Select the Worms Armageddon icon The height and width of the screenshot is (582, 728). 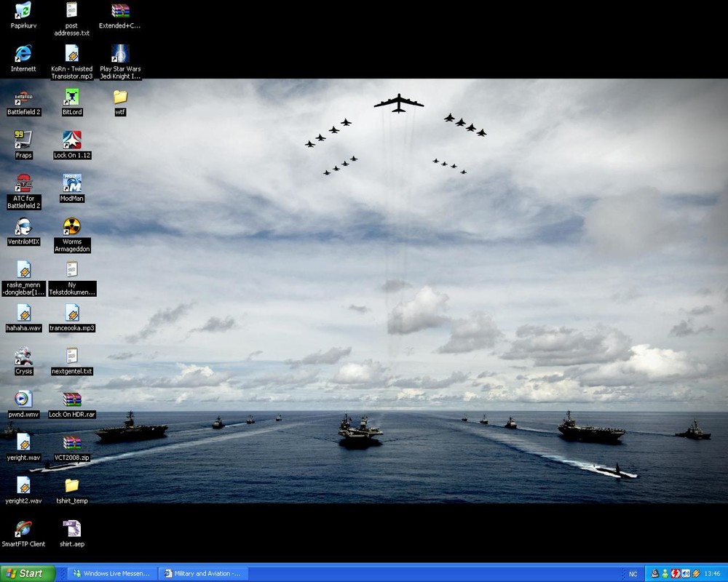71,227
